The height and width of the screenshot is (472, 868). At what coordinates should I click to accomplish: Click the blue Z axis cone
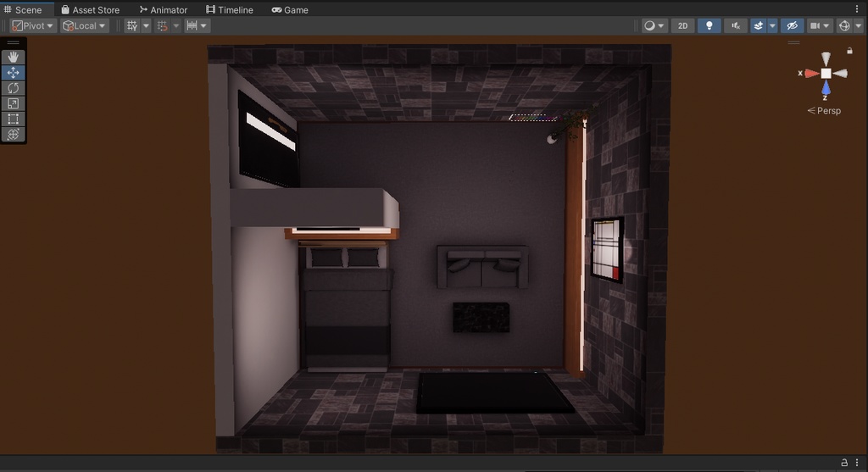tap(826, 87)
